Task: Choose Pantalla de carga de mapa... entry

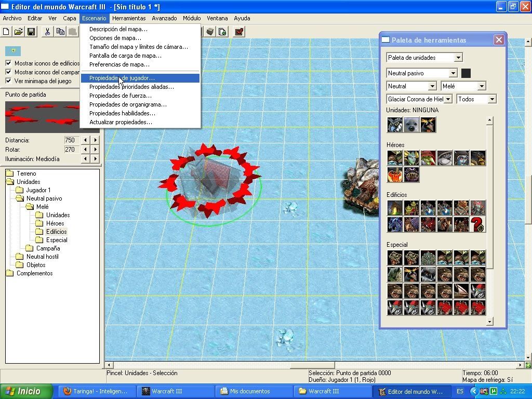Action: tap(140, 56)
